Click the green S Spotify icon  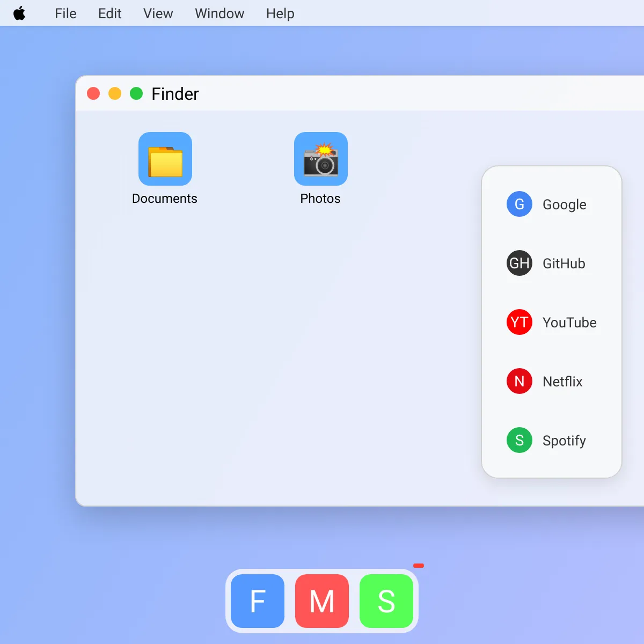click(x=519, y=440)
